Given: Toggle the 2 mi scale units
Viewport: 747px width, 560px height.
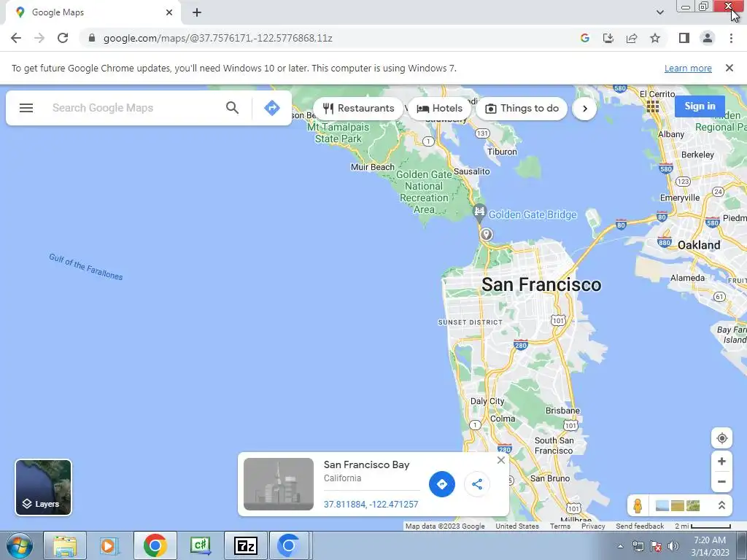Looking at the screenshot, I should point(703,526).
